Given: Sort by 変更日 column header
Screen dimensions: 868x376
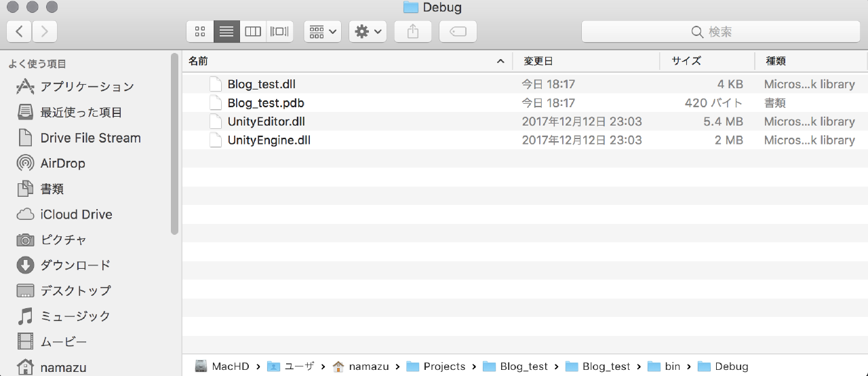Looking at the screenshot, I should 586,61.
